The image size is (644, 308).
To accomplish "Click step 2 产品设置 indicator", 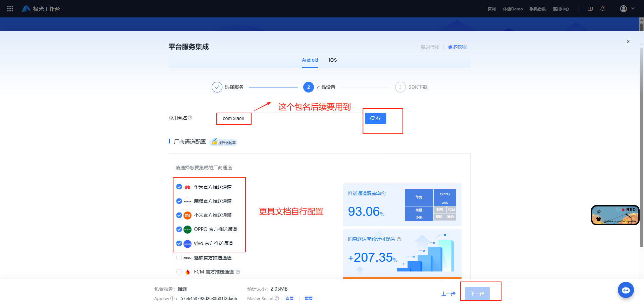I will (309, 87).
